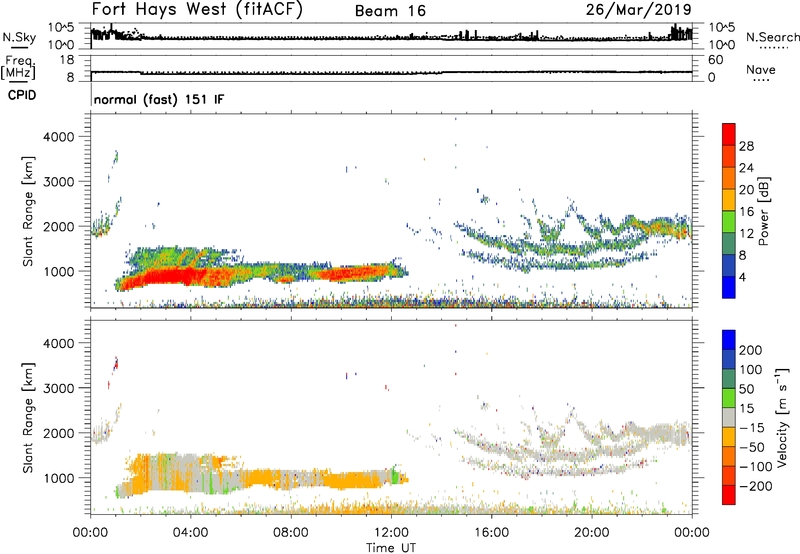Click the "16:00" time tick label
The width and height of the screenshot is (800, 554).
click(491, 533)
